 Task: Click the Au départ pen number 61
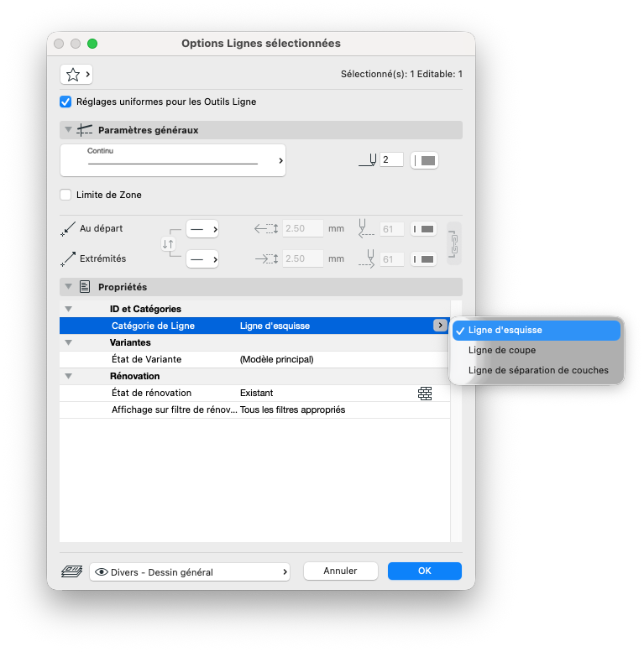[392, 229]
